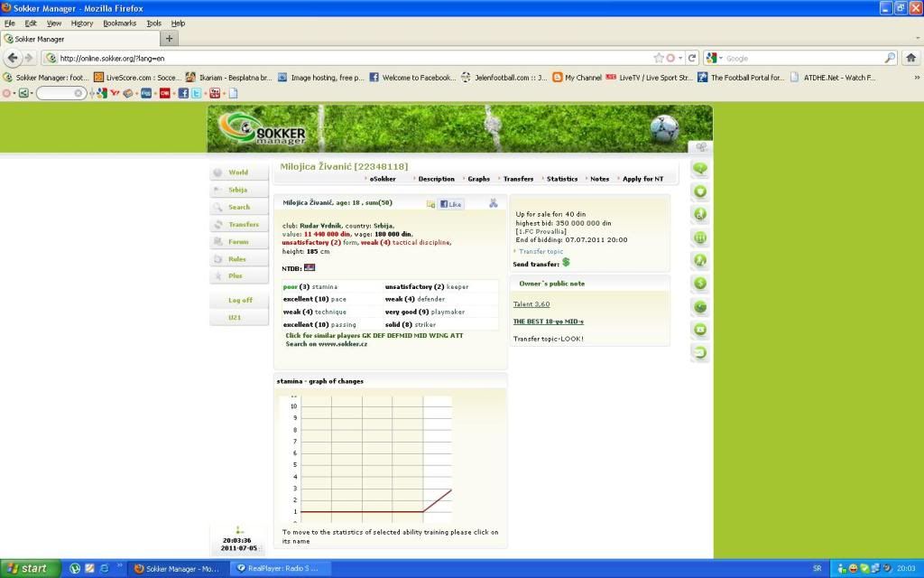Click the soccer ball icon in banner
Image resolution: width=924 pixels, height=578 pixels.
pyautogui.click(x=664, y=127)
